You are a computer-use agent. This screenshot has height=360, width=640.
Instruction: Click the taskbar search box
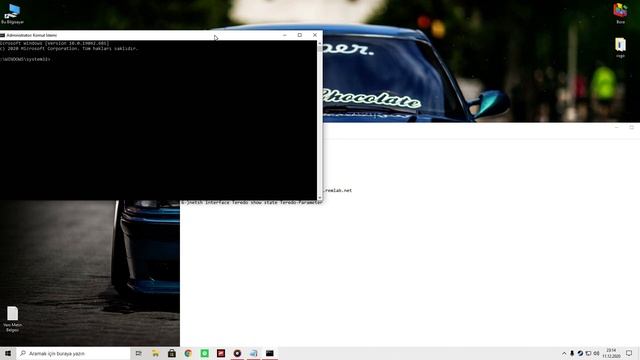(73, 353)
